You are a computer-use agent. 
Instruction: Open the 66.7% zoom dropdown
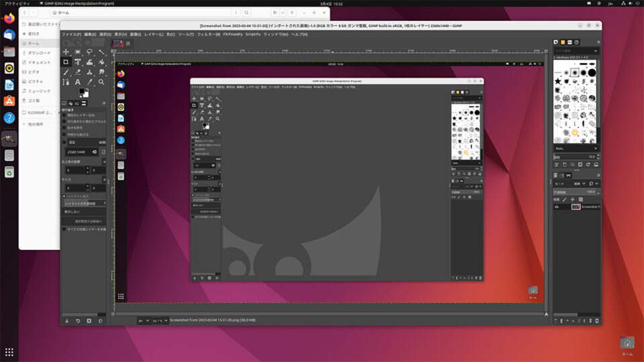pyautogui.click(x=160, y=320)
